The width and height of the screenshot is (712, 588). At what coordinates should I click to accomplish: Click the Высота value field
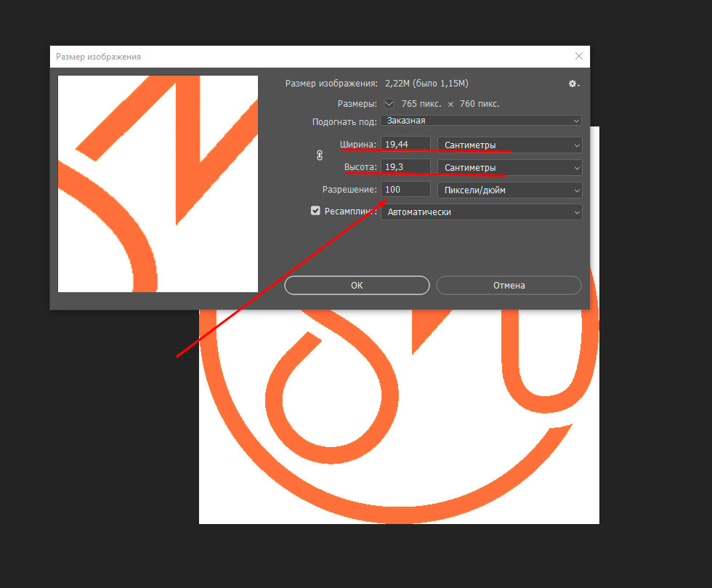(405, 166)
